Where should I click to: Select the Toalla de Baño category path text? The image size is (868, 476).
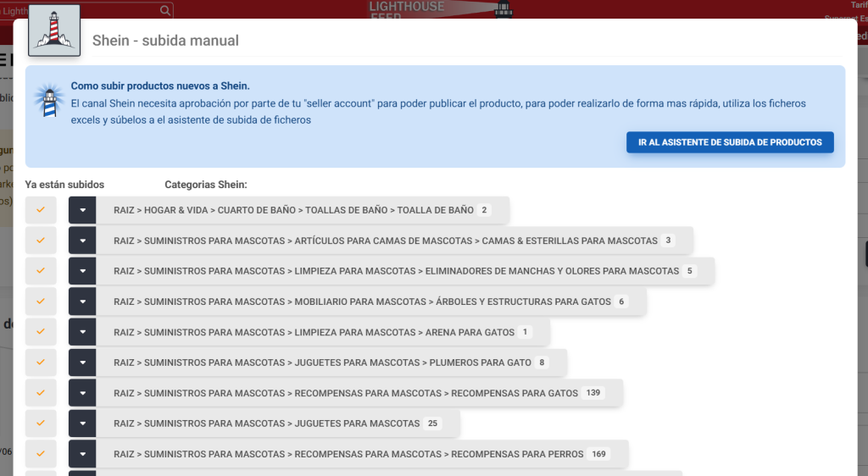[x=293, y=210]
